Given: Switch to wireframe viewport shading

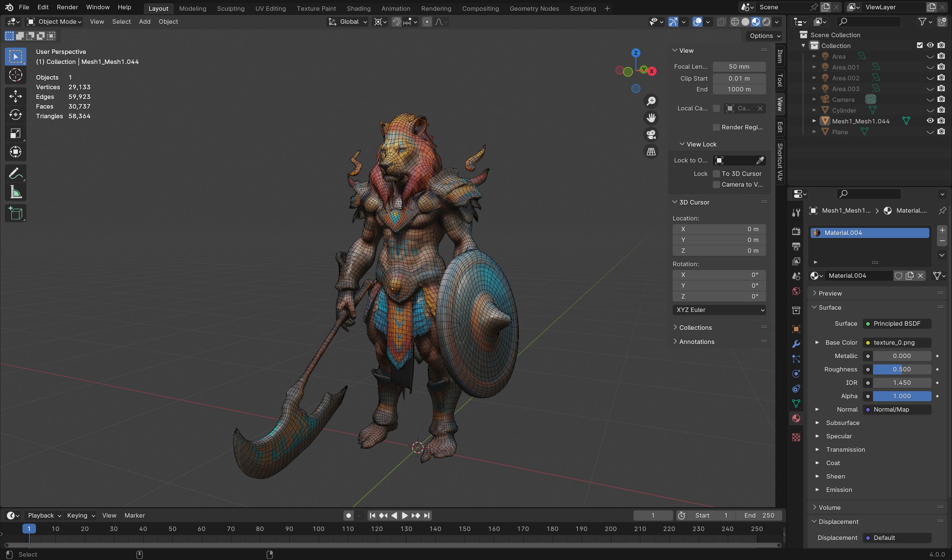Looking at the screenshot, I should pos(735,22).
